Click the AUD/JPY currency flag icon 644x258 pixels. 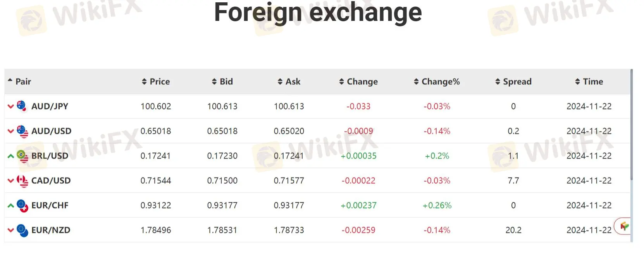point(22,106)
